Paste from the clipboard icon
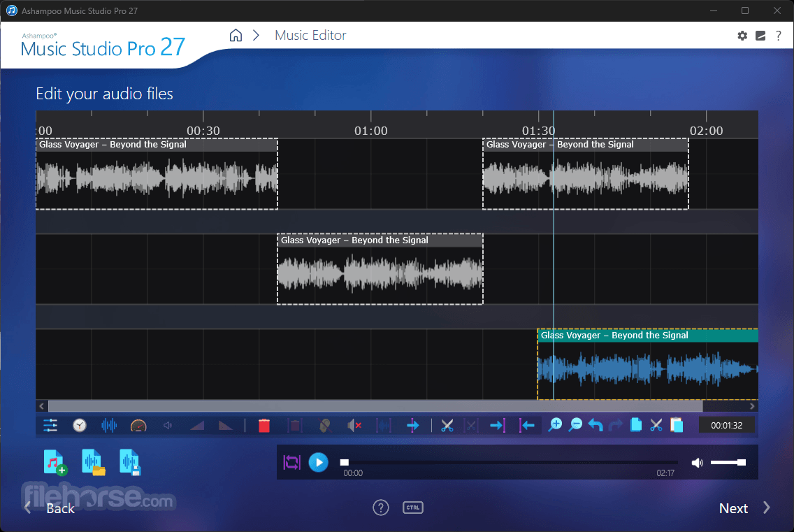Screen dimensions: 794x532 click(677, 424)
